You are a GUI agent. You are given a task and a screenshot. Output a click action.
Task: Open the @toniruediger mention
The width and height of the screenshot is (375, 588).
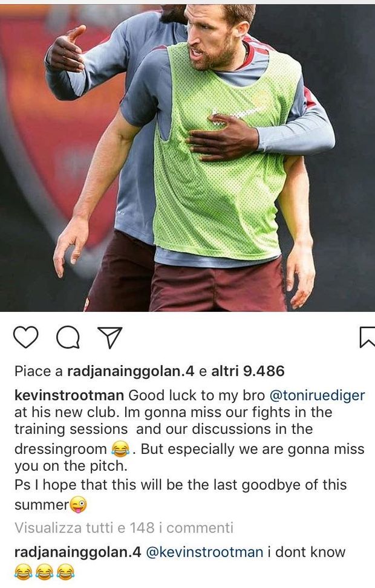click(x=317, y=395)
